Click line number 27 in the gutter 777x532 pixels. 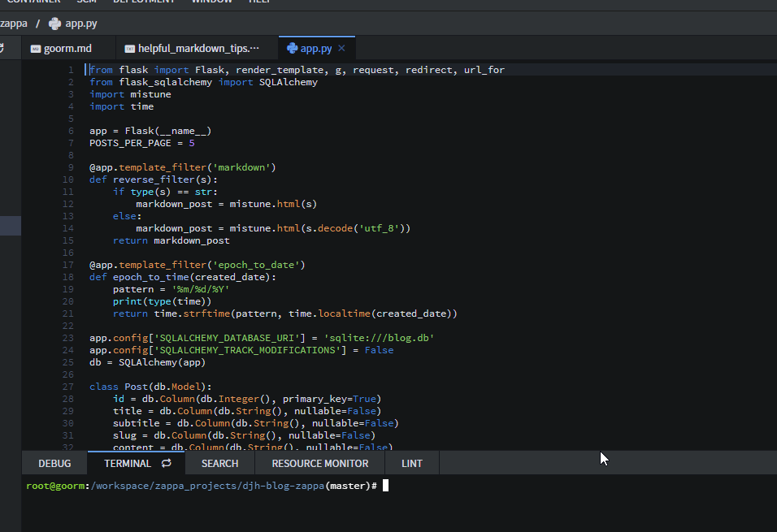[68, 387]
